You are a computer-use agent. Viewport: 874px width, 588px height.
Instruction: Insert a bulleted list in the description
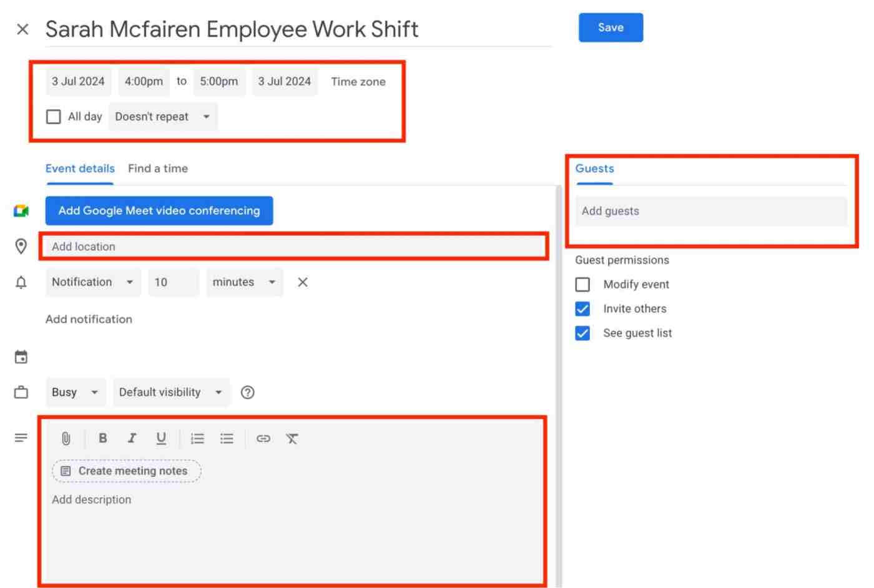(x=227, y=438)
